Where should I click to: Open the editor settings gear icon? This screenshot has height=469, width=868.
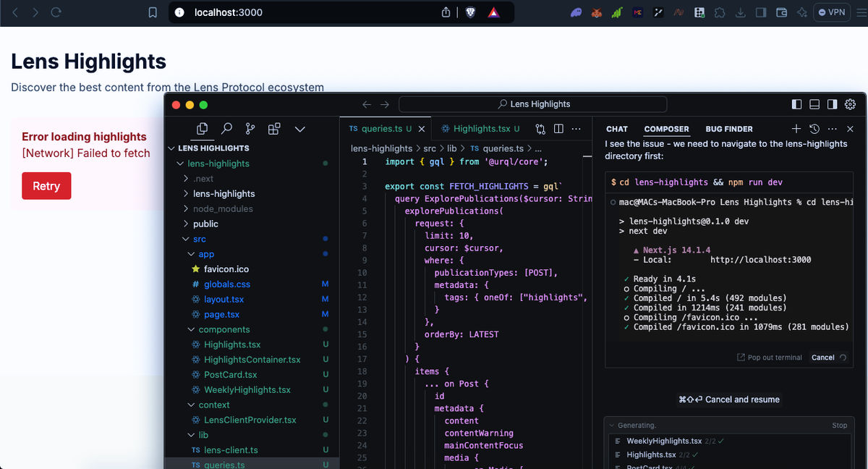[851, 104]
